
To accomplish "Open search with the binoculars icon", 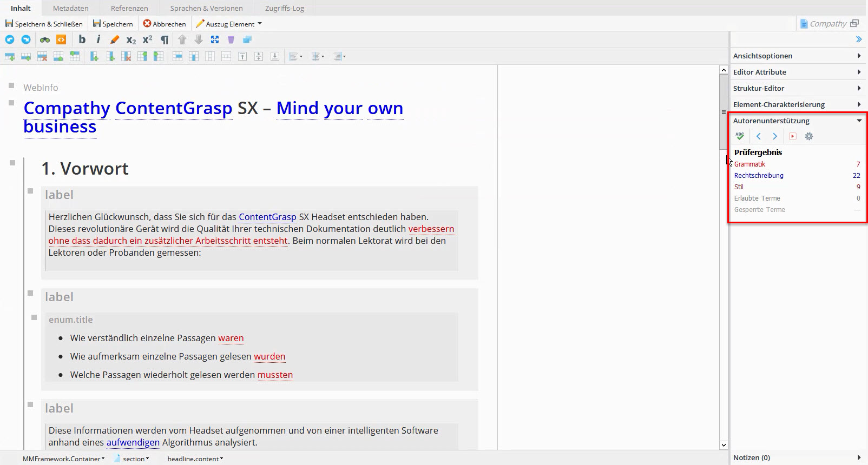I will point(45,39).
